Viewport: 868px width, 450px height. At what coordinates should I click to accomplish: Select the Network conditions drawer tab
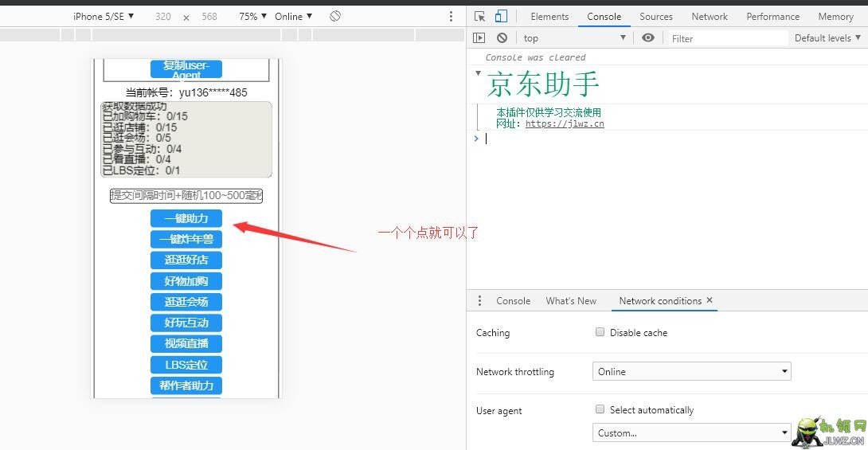[660, 300]
